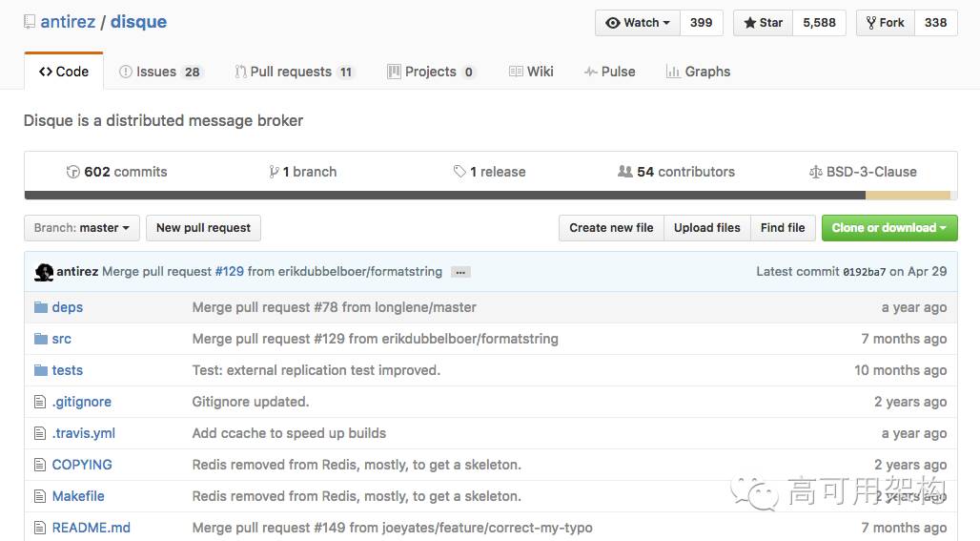Image resolution: width=980 pixels, height=541 pixels.
Task: View the 338 forks count
Action: (935, 23)
